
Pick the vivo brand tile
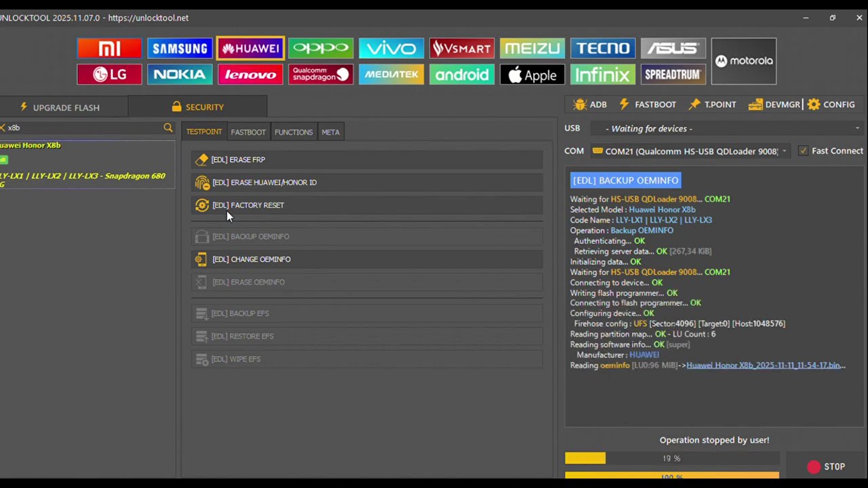tap(391, 48)
